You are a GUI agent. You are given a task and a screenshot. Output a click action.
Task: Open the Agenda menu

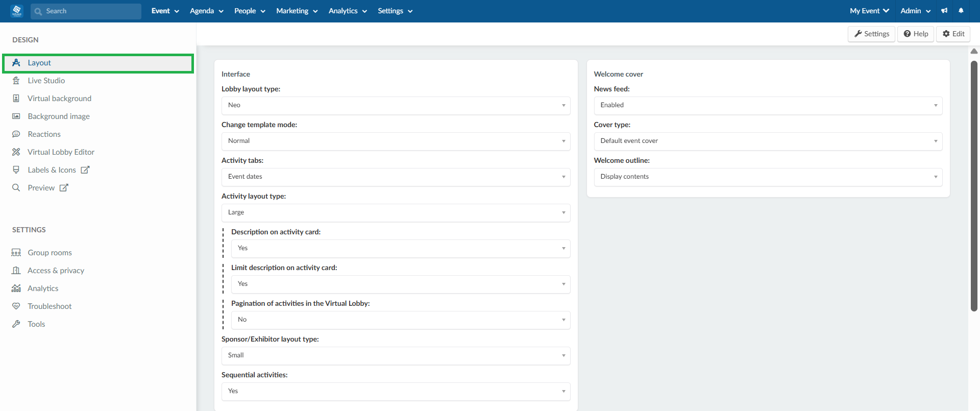click(x=206, y=11)
